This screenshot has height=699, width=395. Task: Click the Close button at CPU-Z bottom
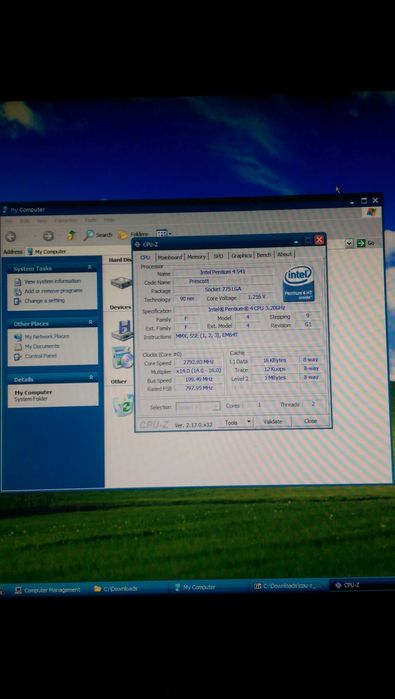[310, 420]
